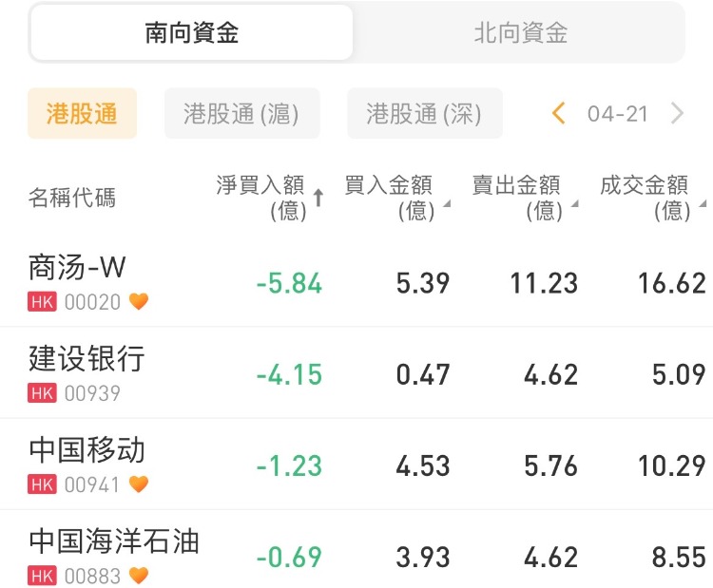Click buy amount 5.39
The height and width of the screenshot is (588, 713).
423,283
